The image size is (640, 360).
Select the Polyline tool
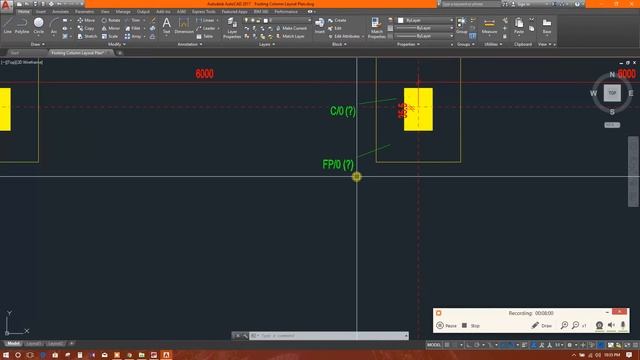pyautogui.click(x=22, y=25)
